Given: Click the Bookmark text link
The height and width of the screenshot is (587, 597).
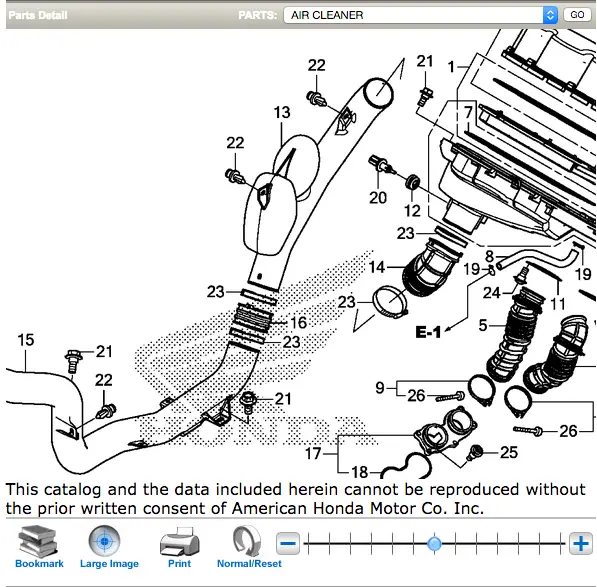Looking at the screenshot, I should [39, 563].
